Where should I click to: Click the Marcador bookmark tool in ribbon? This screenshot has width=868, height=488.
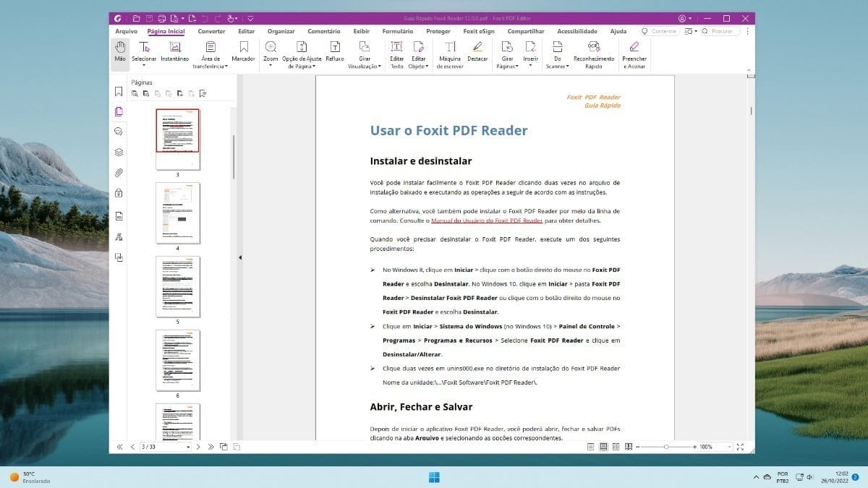coord(243,51)
